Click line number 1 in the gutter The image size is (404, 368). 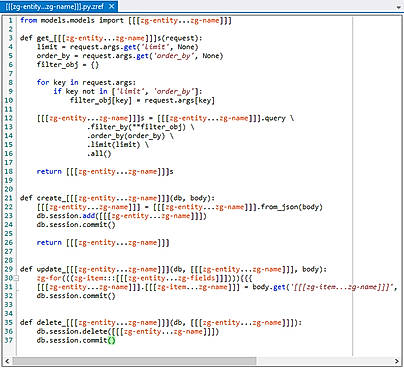(x=11, y=21)
